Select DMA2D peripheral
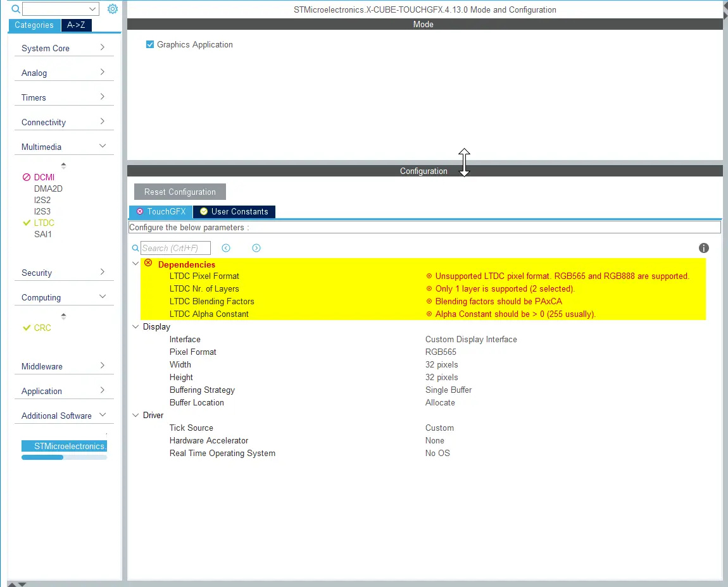 [x=48, y=189]
